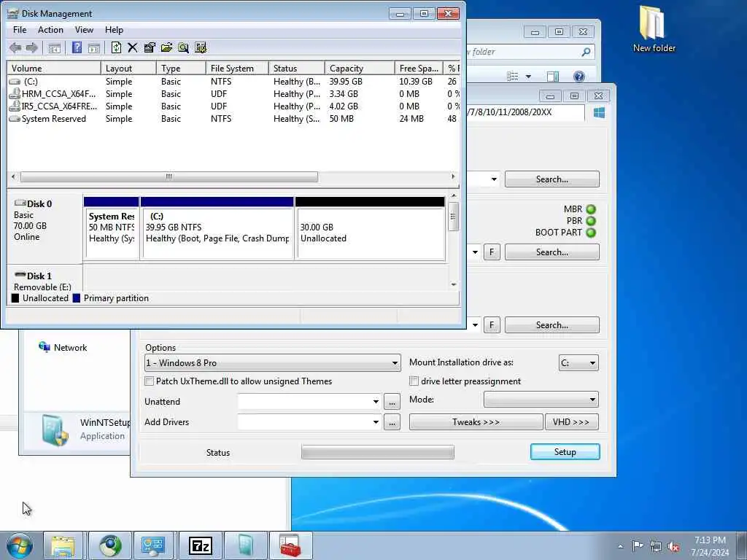Select the HRM_CCSA_X64F volume row
Screen dimensions: 747x560
click(x=233, y=94)
